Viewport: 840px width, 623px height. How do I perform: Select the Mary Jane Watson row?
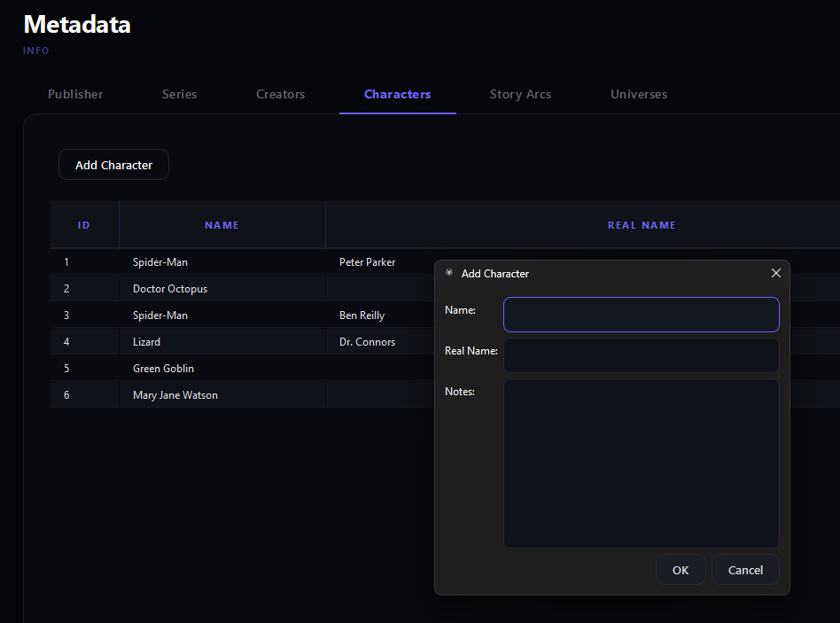(x=242, y=394)
